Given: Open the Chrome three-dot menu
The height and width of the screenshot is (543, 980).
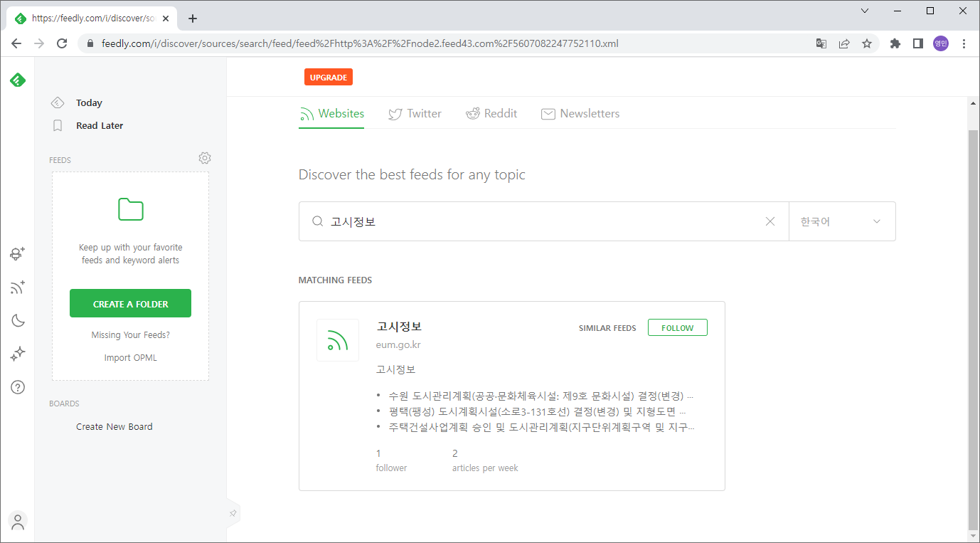Looking at the screenshot, I should coord(964,43).
